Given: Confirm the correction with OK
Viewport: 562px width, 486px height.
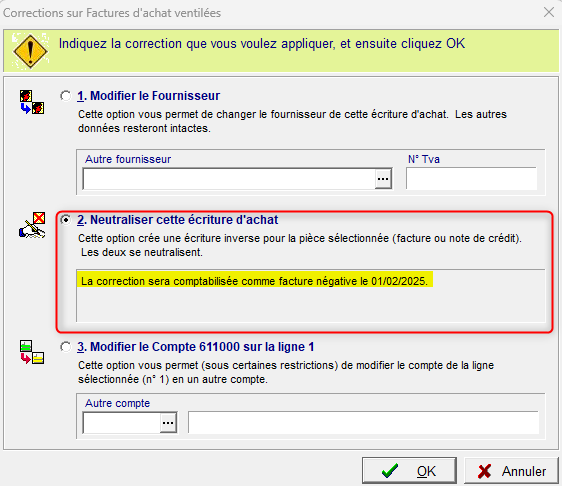Looking at the screenshot, I should click(x=409, y=471).
